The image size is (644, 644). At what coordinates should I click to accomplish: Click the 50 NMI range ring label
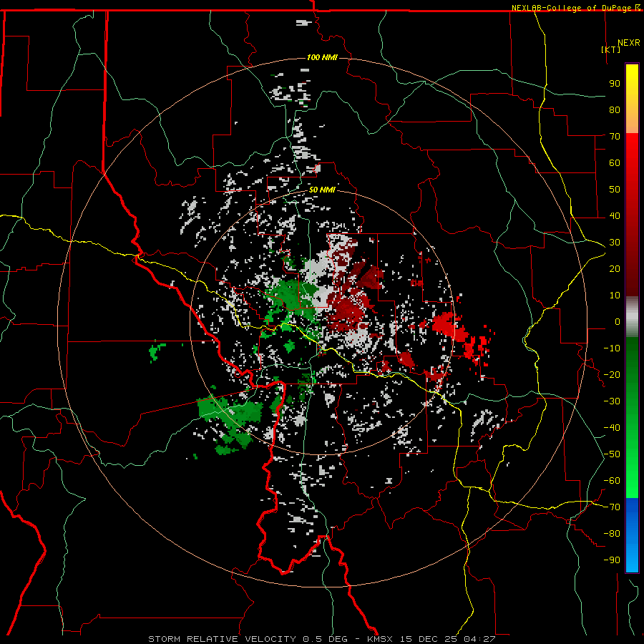(x=322, y=190)
